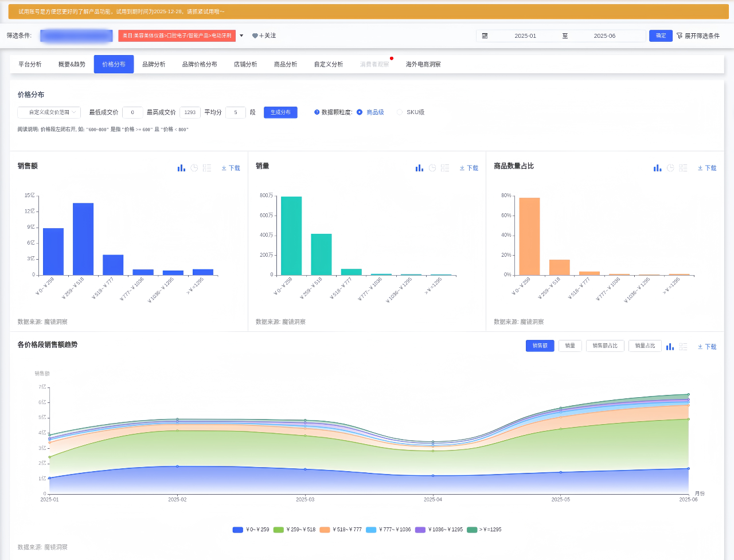Open the 自定义分析 tab
The width and height of the screenshot is (734, 560).
tap(329, 64)
